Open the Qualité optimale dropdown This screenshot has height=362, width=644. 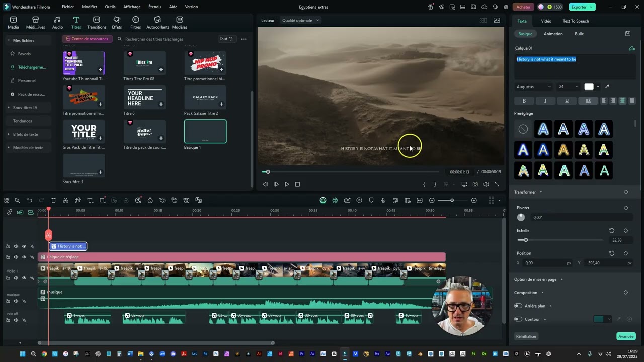tap(301, 21)
